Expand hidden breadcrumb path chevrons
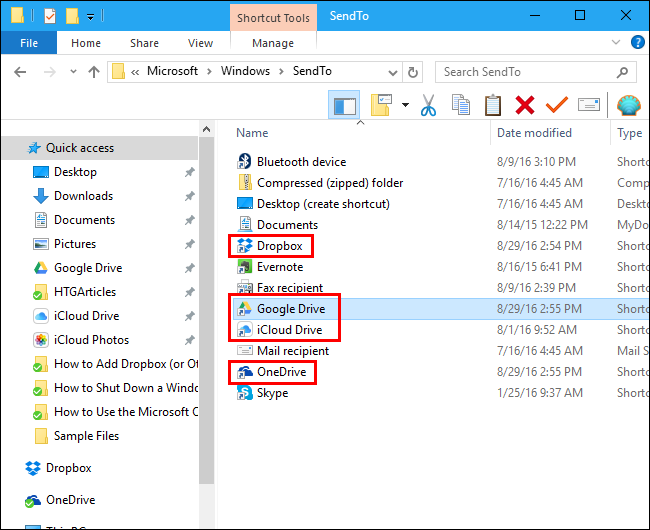The width and height of the screenshot is (650, 530). (x=135, y=73)
